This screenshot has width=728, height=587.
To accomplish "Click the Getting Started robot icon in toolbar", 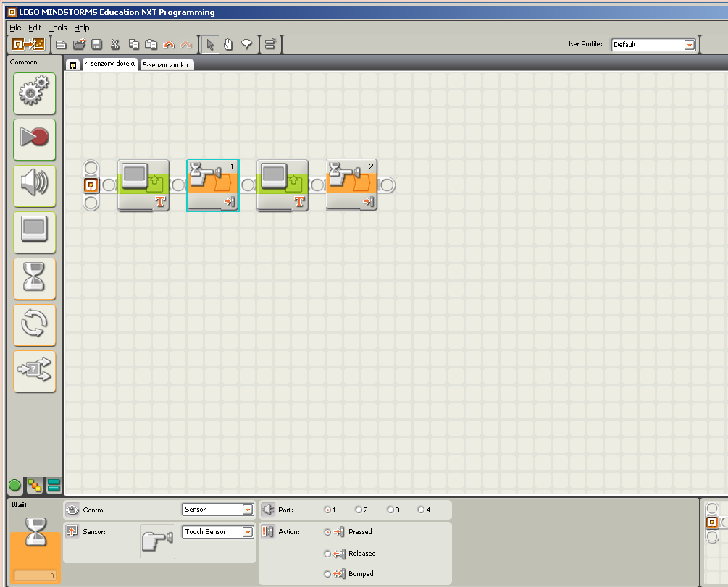I will [x=28, y=45].
